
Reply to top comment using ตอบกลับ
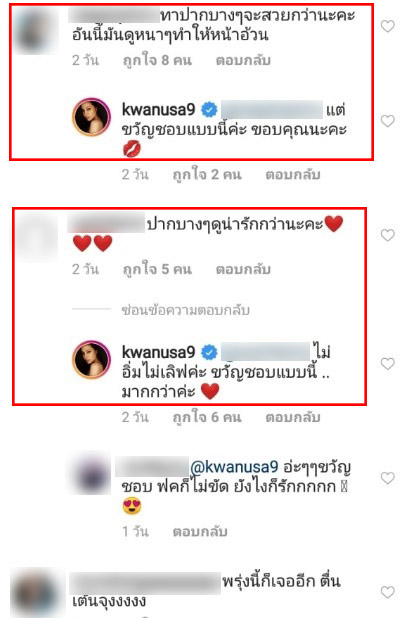(243, 60)
